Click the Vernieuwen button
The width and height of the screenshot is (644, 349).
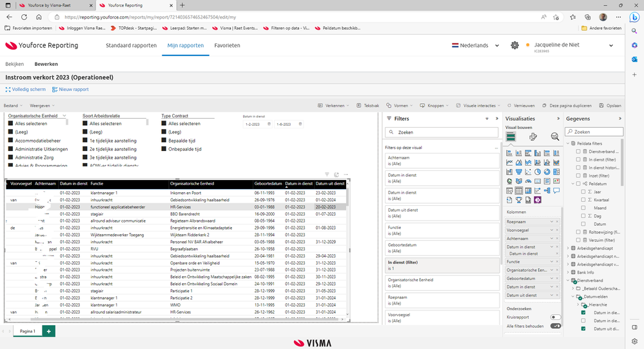point(521,106)
